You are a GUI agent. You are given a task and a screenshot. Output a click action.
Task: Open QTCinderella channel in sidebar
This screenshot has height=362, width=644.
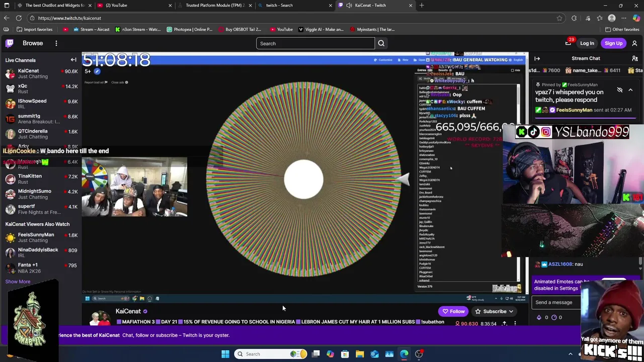[40, 134]
